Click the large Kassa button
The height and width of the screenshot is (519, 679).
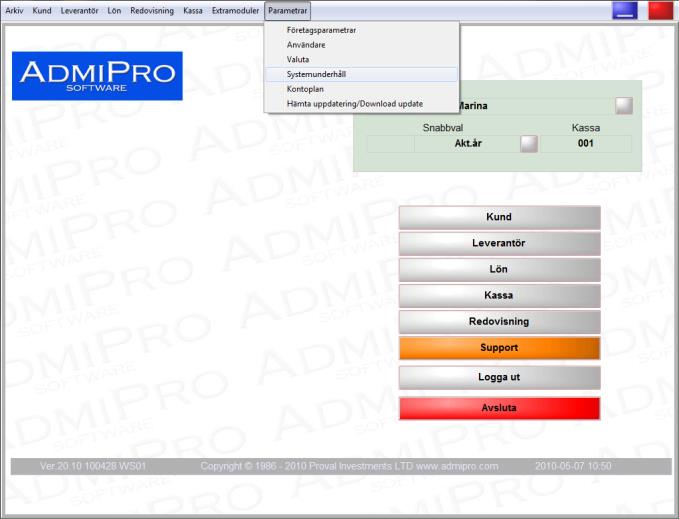coord(499,296)
